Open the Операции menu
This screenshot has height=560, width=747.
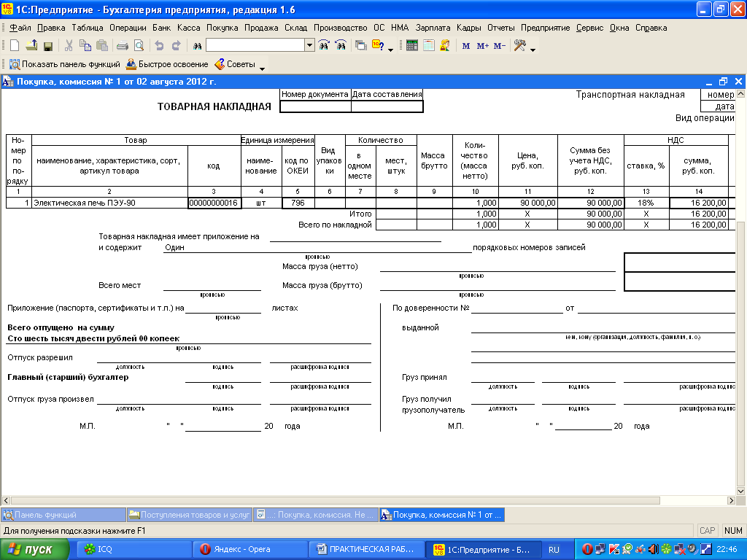(128, 28)
